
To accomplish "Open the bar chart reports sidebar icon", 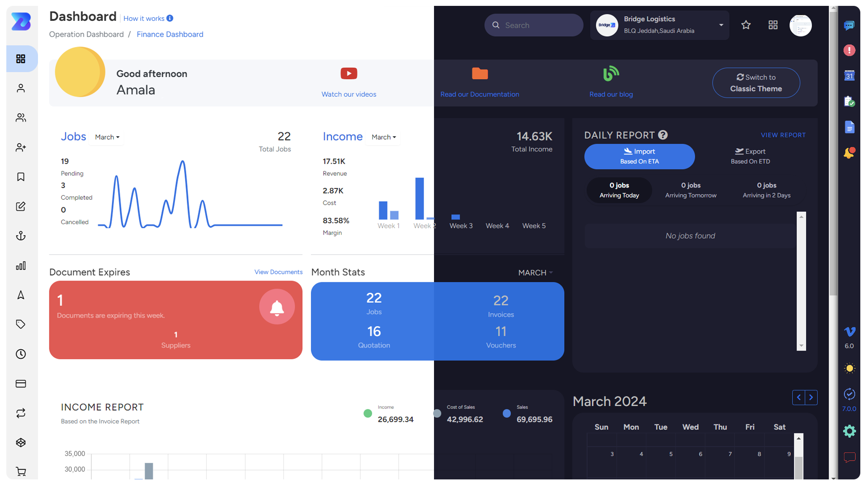I will pos(21,266).
